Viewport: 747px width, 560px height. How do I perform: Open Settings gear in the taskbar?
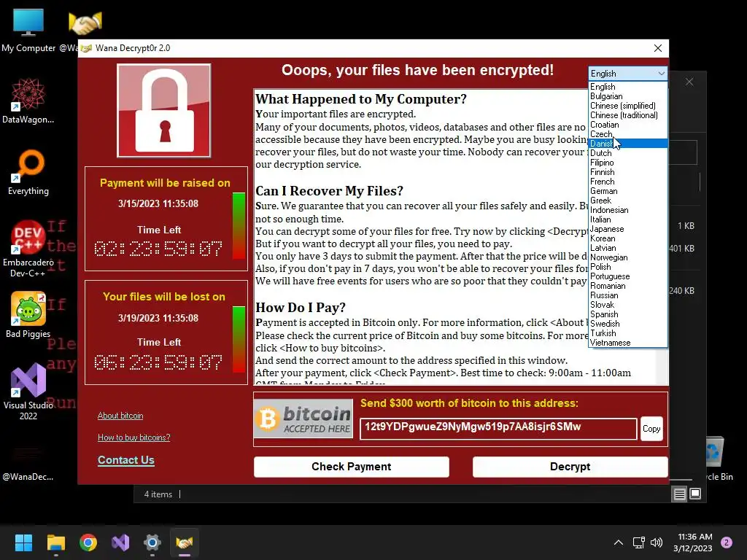click(152, 542)
